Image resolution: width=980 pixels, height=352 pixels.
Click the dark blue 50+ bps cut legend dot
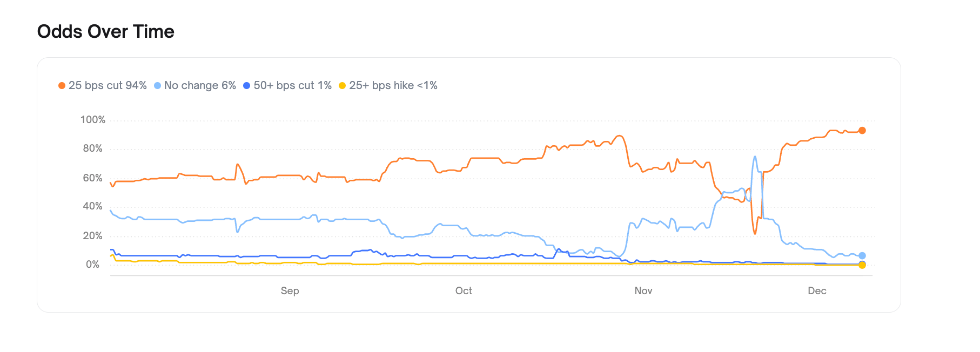246,86
